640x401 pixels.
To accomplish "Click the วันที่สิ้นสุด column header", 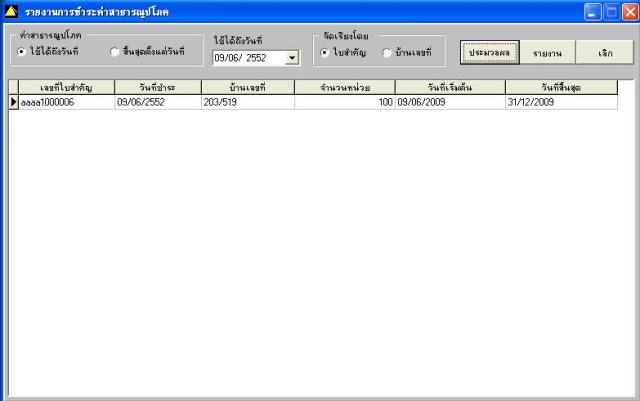I will 561,87.
